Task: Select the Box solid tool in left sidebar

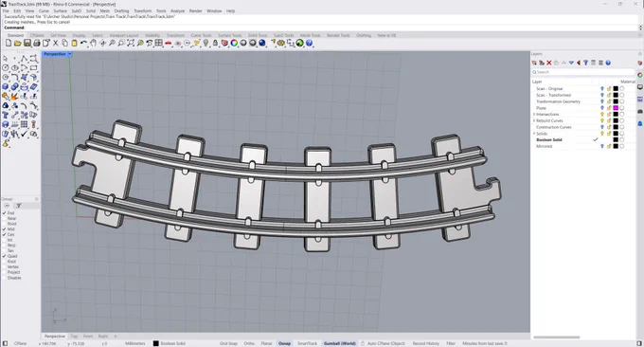Action: click(6, 87)
